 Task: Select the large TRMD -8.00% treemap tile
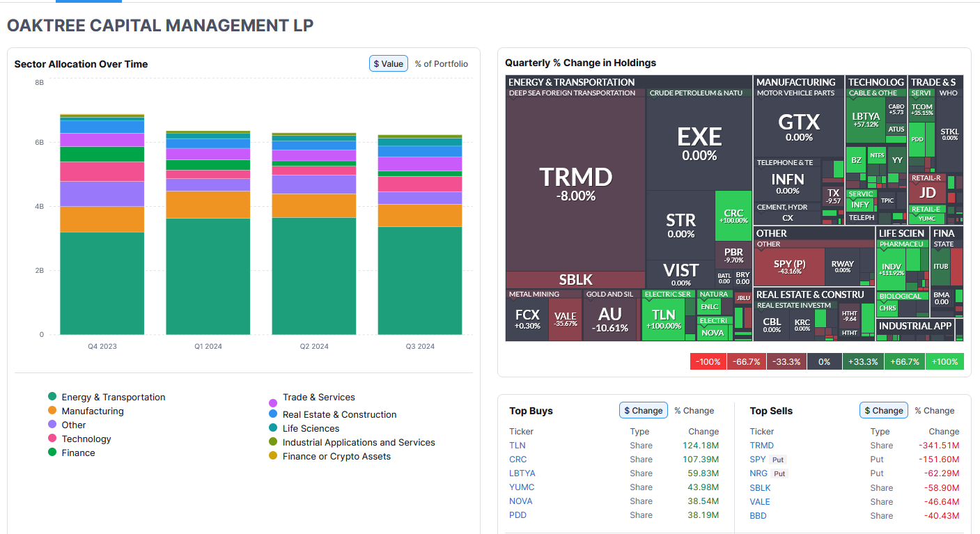click(x=576, y=184)
